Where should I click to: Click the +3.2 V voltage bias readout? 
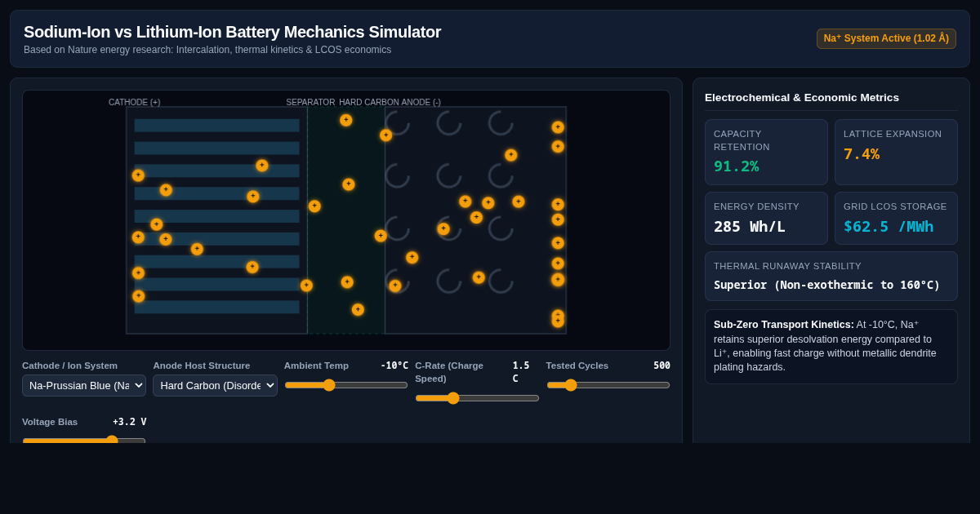coord(130,422)
